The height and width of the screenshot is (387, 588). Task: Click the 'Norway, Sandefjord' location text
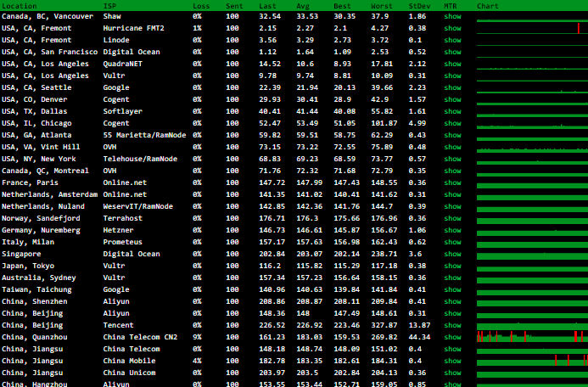[x=41, y=218]
